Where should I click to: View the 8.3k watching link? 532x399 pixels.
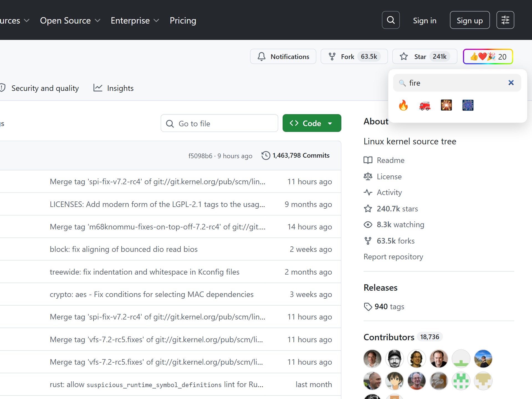click(394, 224)
